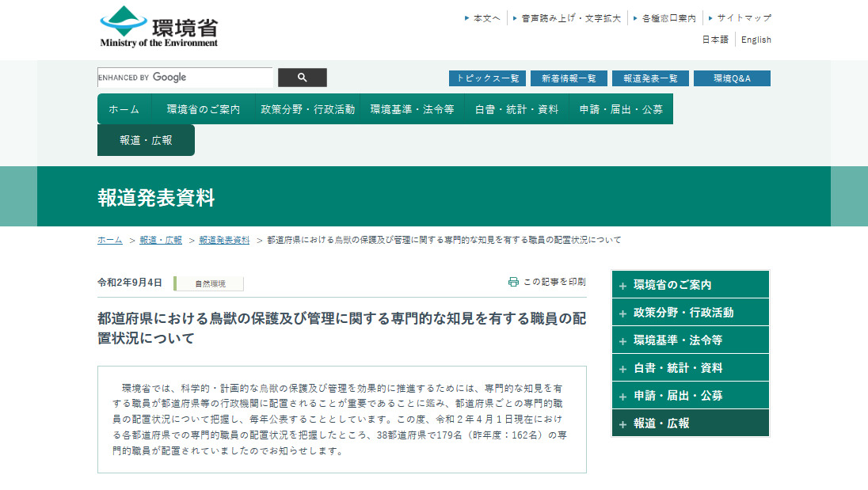The width and height of the screenshot is (868, 490).
Task: Open ホーム in the main navigation
Action: [x=124, y=109]
